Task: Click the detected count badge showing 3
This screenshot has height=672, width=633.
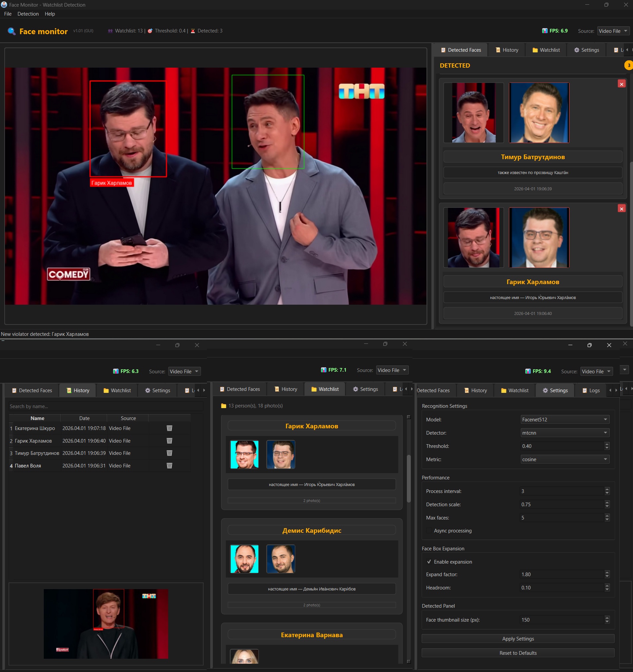Action: click(628, 65)
